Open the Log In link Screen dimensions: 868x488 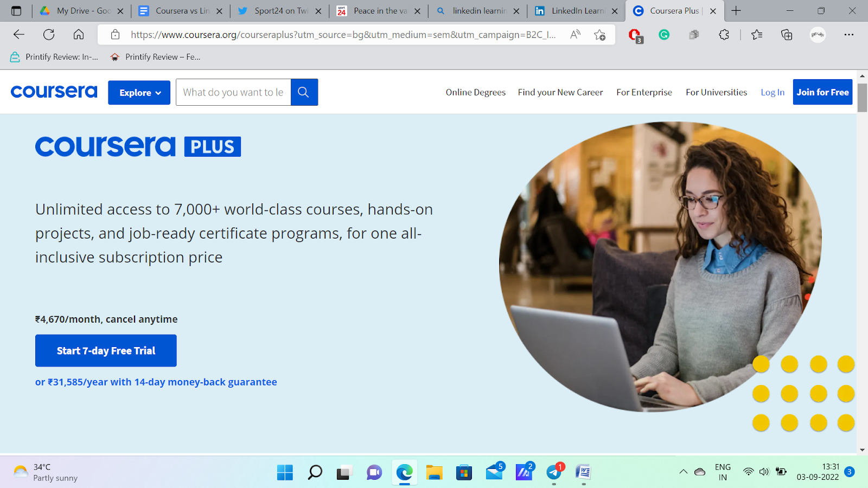coord(773,92)
